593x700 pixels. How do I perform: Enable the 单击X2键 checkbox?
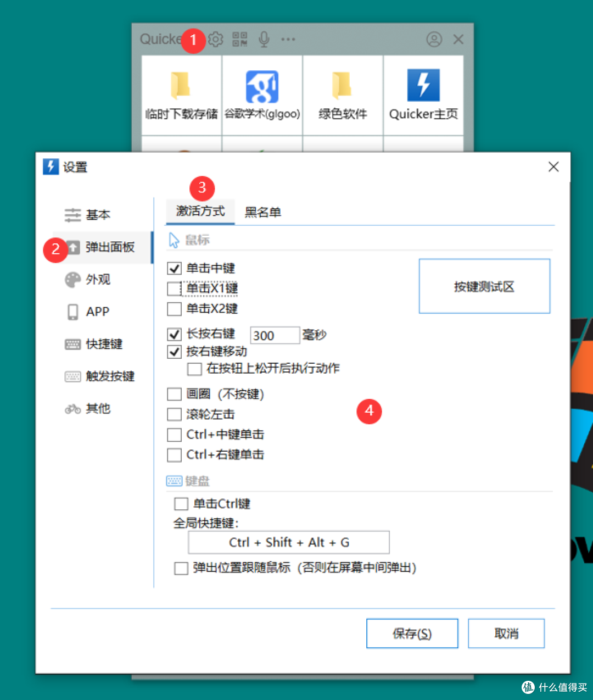174,309
